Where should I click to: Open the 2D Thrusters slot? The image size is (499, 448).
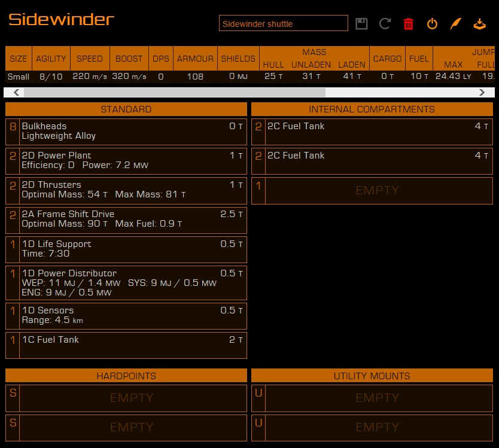tap(126, 190)
